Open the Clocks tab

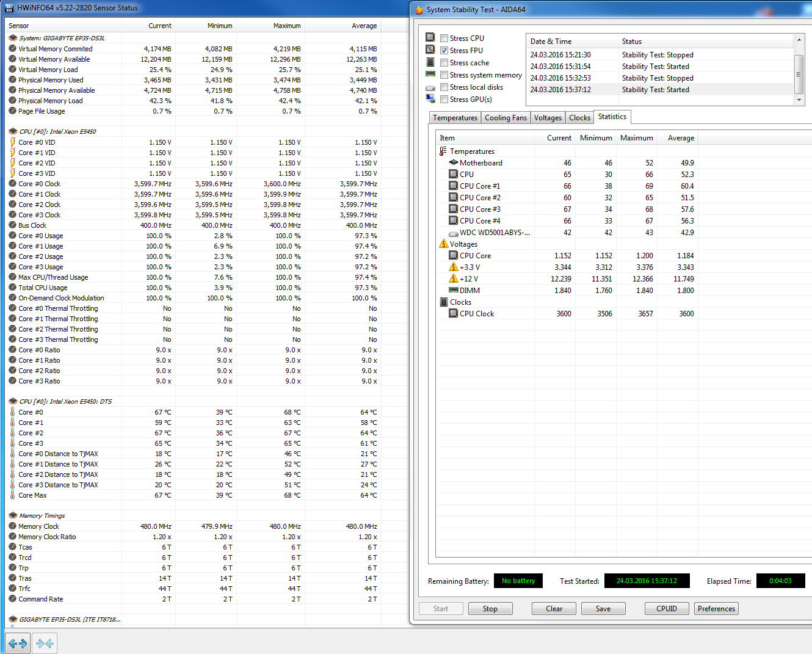click(x=579, y=118)
